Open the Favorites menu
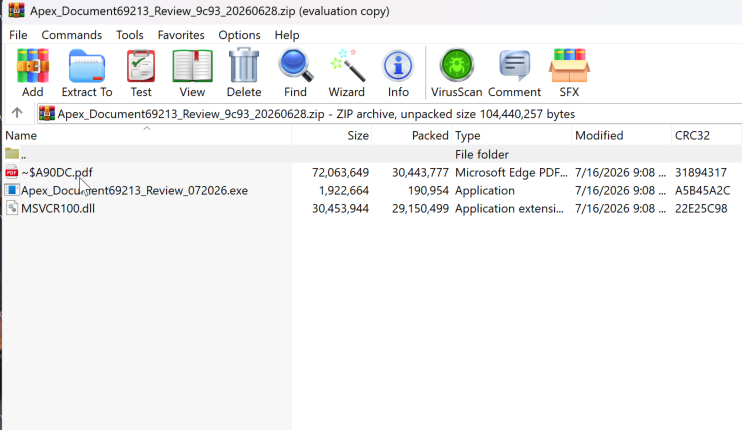 tap(181, 35)
